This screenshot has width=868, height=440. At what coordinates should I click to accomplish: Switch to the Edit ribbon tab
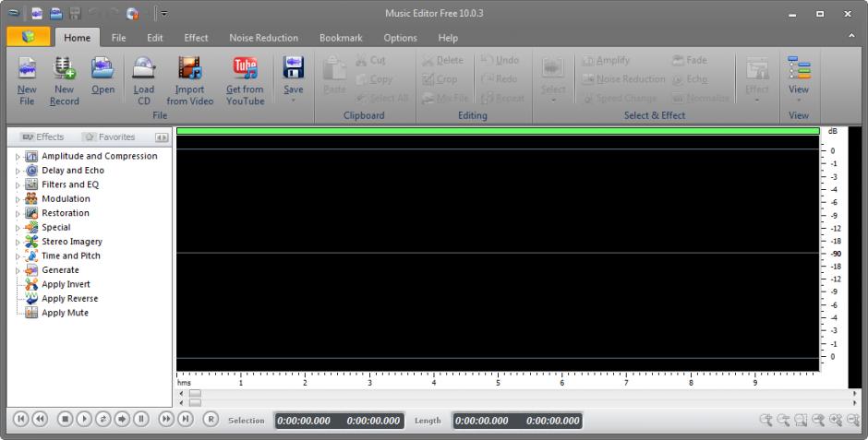(x=154, y=38)
